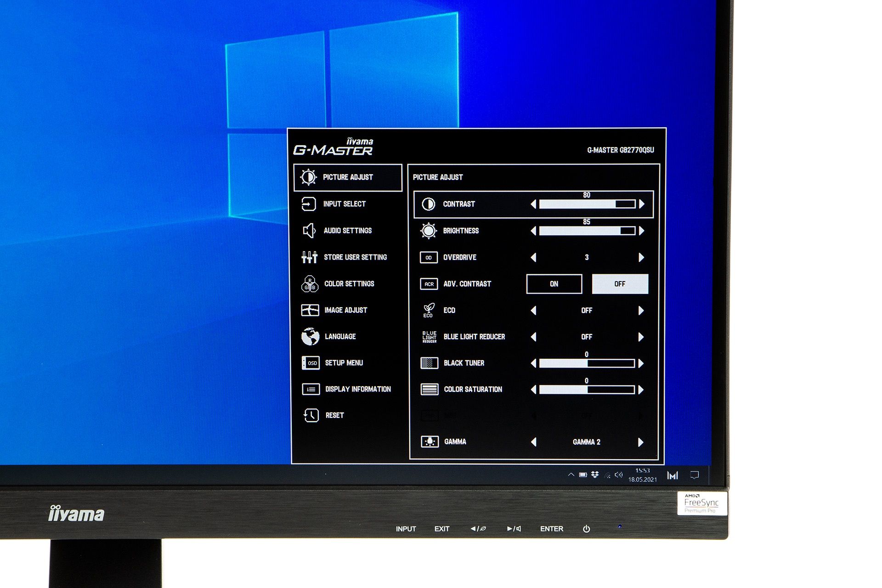
Task: Open the Setup Menu OSD icon
Action: coord(311,363)
